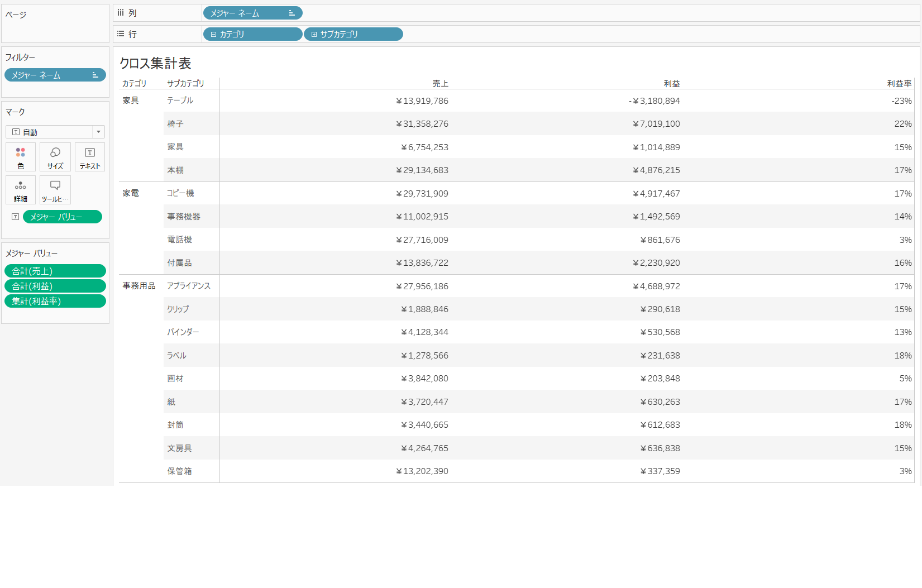This screenshot has width=922, height=588.
Task: Select the 事務機器 subcategory row
Action: (x=184, y=217)
